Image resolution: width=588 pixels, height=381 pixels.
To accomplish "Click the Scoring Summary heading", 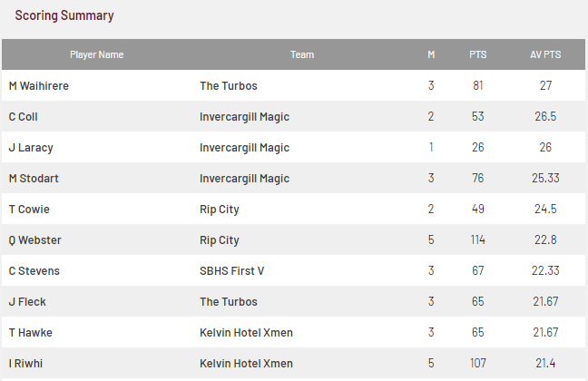I will tap(64, 15).
